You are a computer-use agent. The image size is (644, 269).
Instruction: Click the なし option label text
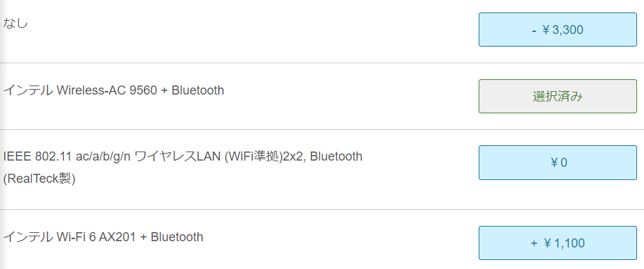(x=15, y=24)
